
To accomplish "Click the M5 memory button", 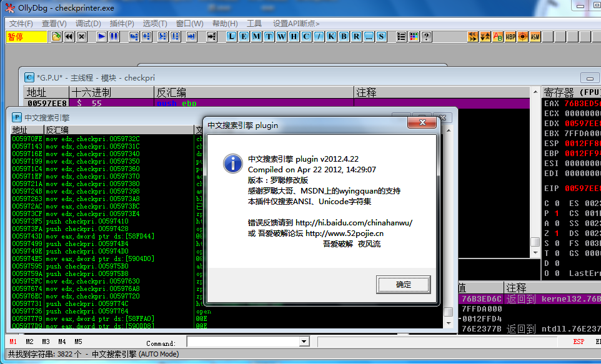I will tap(78, 342).
